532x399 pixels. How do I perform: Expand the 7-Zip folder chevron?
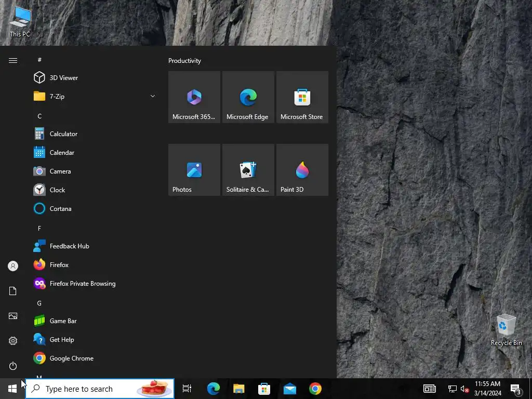[153, 96]
